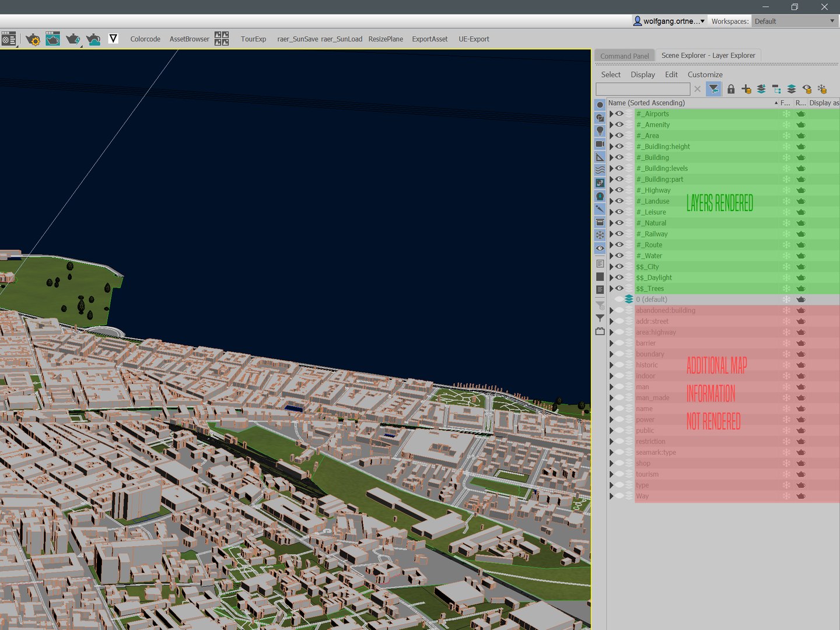Toggle Display Lights bulb filter icon
The height and width of the screenshot is (630, 840).
pos(600,131)
